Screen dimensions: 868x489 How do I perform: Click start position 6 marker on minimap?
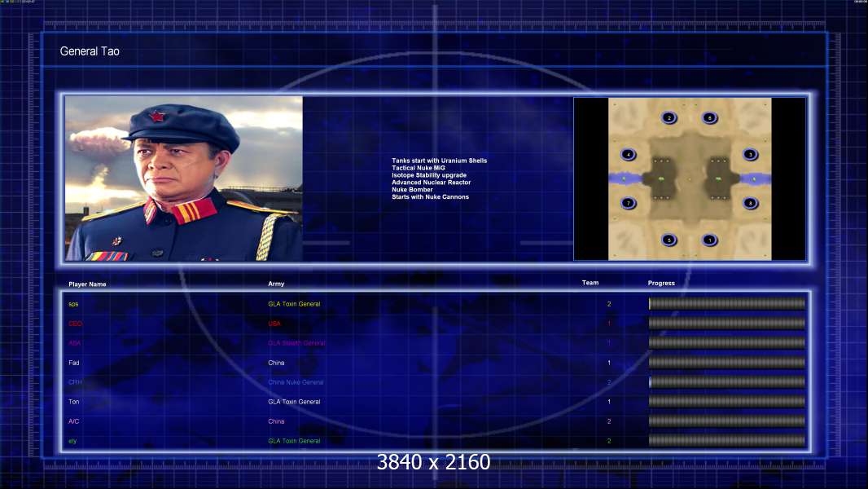pyautogui.click(x=710, y=118)
